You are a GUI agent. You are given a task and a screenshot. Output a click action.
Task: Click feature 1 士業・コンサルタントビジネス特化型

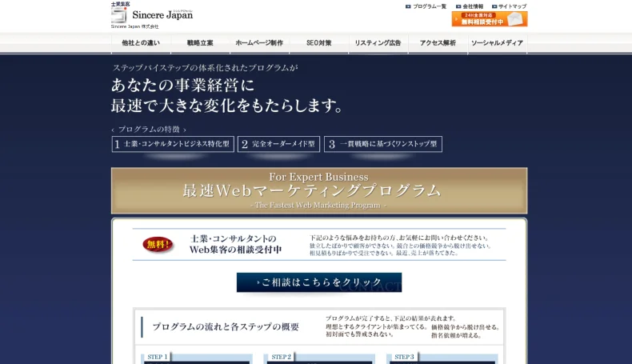point(173,144)
